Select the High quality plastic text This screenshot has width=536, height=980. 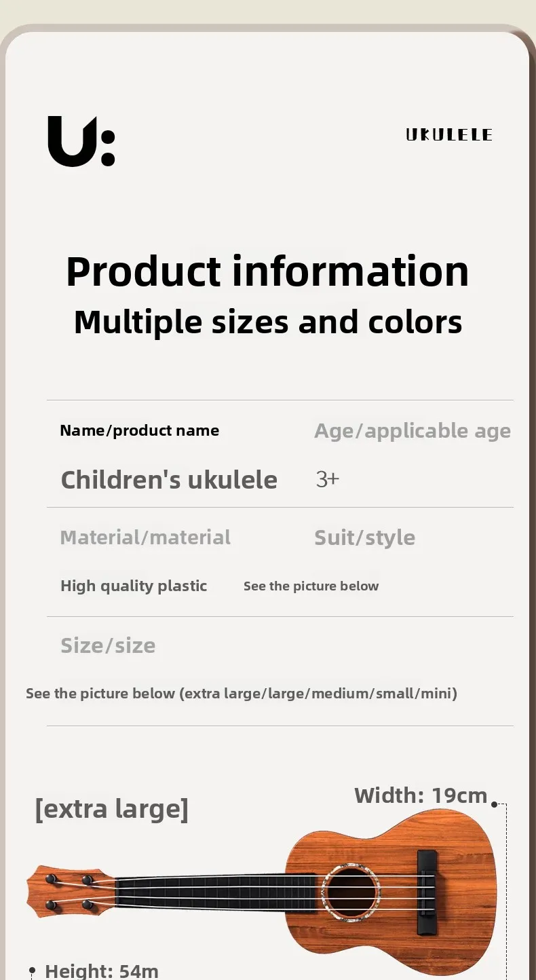click(x=134, y=586)
